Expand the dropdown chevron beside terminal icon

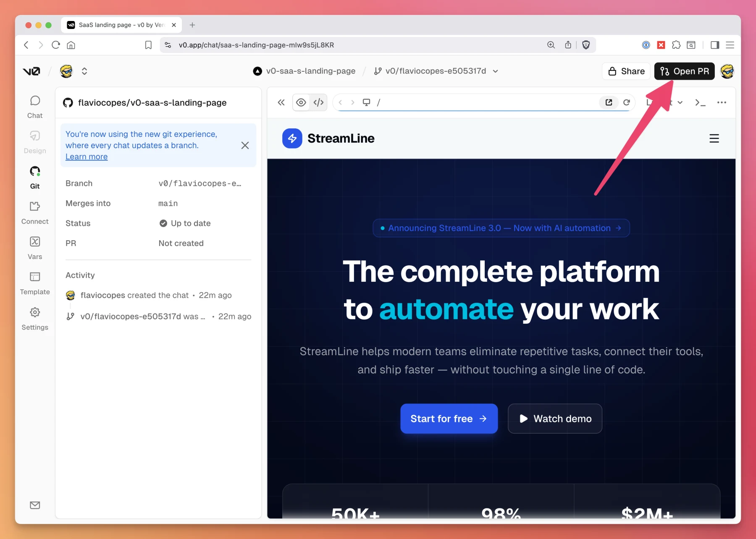click(x=680, y=102)
